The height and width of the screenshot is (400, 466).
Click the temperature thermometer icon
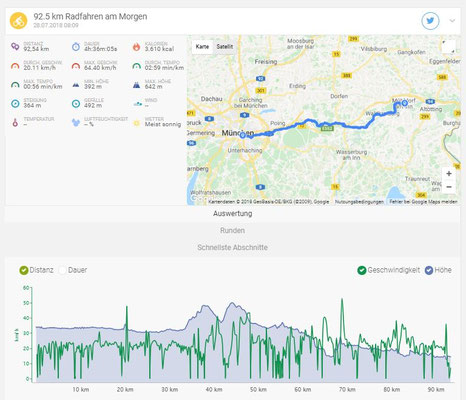(x=15, y=123)
